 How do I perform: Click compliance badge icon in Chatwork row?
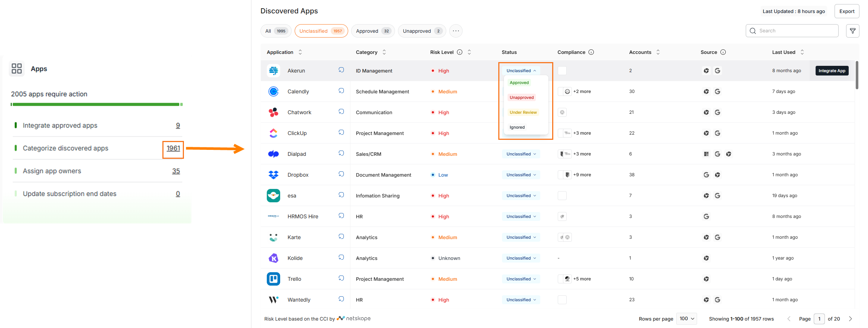[562, 112]
